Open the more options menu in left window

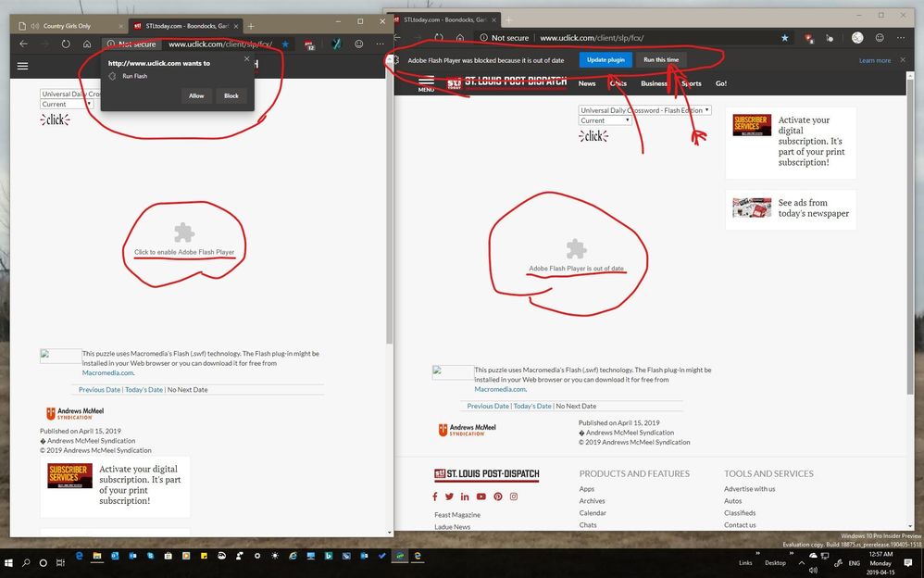[x=381, y=44]
